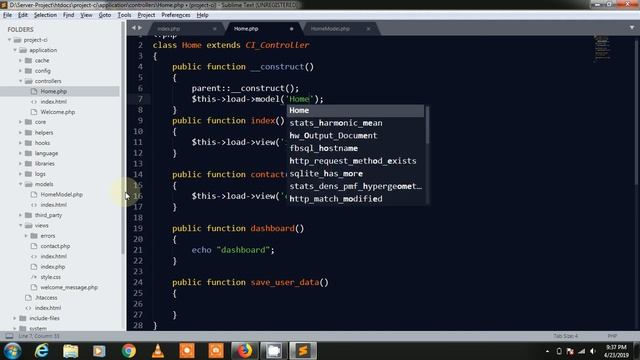Click the unsaved dot on Home.php tab
This screenshot has height=360, width=640.
(x=291, y=29)
